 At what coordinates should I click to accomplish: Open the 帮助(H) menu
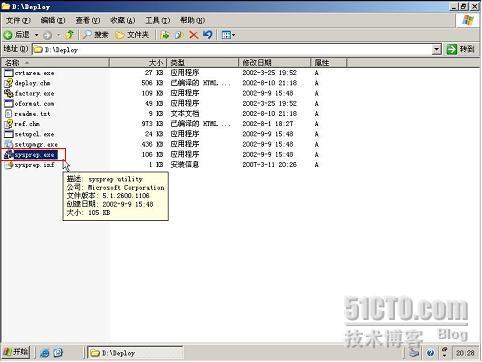192,20
